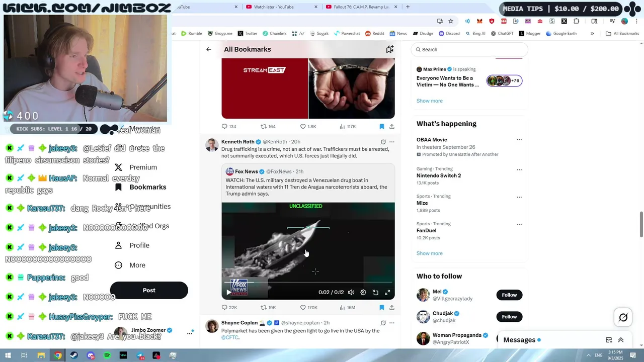This screenshot has height=362, width=644.
Task: Follow the Mel account
Action: [x=509, y=295]
